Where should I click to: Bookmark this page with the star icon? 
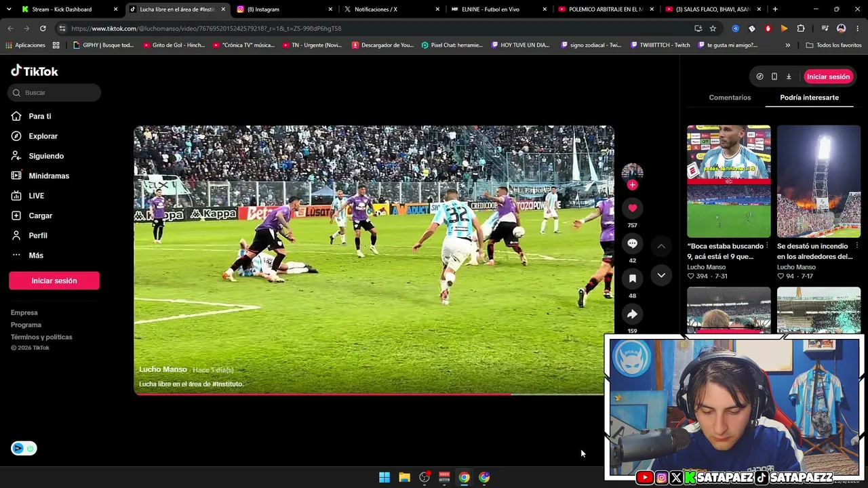point(713,28)
